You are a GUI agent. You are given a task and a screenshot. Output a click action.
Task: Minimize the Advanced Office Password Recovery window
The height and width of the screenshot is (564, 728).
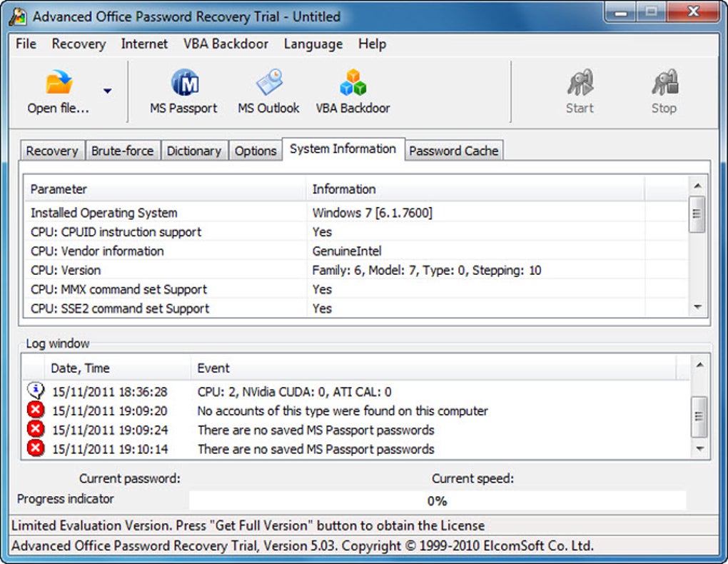[x=621, y=12]
